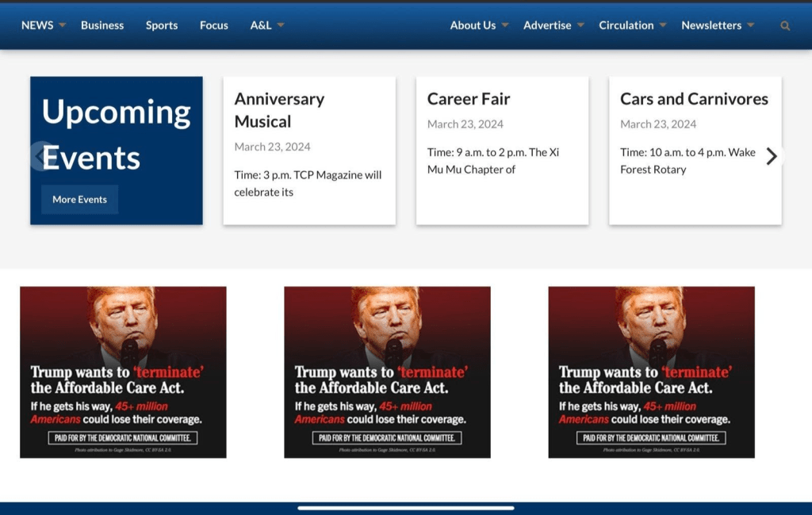Click the More Events button

pos(79,200)
